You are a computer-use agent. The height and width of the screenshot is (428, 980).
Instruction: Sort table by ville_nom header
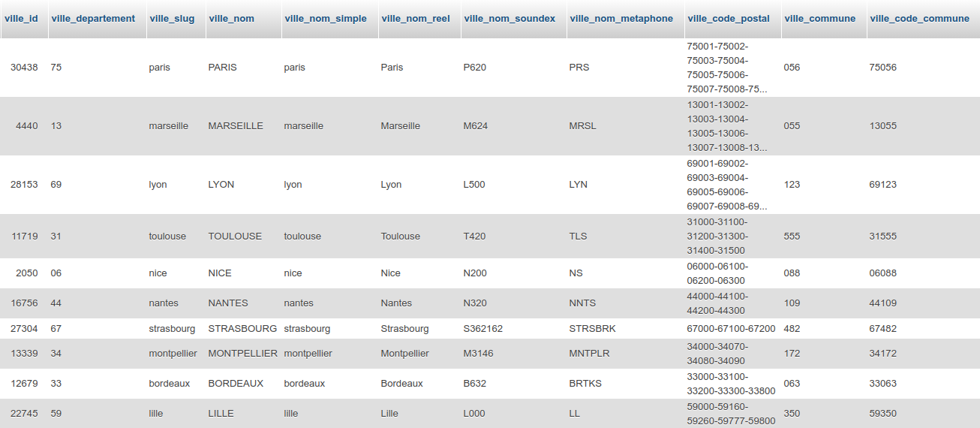(231, 18)
